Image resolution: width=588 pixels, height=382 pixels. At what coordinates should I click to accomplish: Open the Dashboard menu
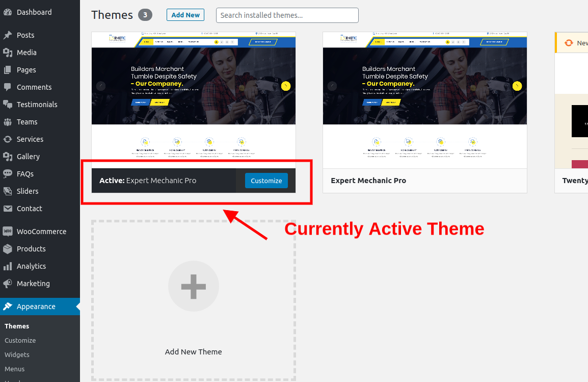click(40, 12)
